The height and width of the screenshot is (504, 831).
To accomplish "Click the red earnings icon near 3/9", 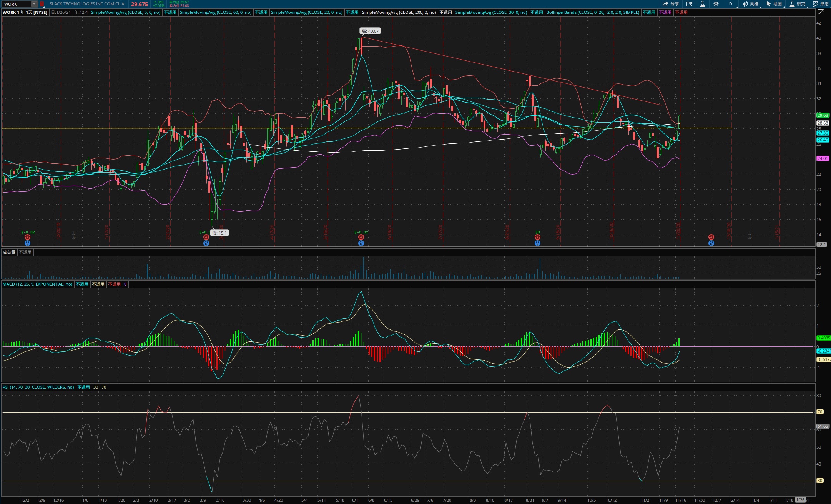I will coord(206,237).
